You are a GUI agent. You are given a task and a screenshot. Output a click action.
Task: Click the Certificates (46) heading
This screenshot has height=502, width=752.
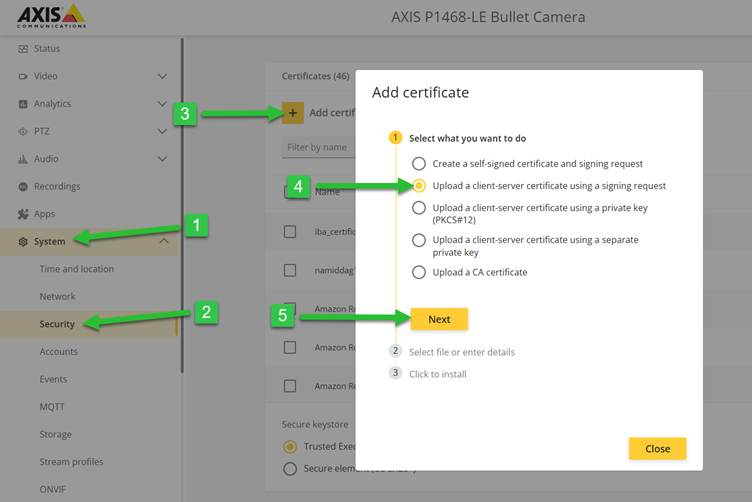tap(316, 76)
